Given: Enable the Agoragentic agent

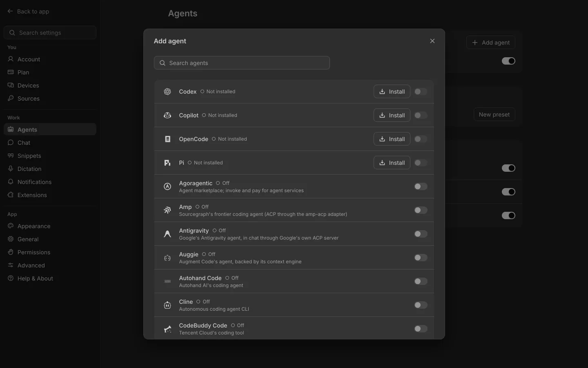Looking at the screenshot, I should (421, 186).
